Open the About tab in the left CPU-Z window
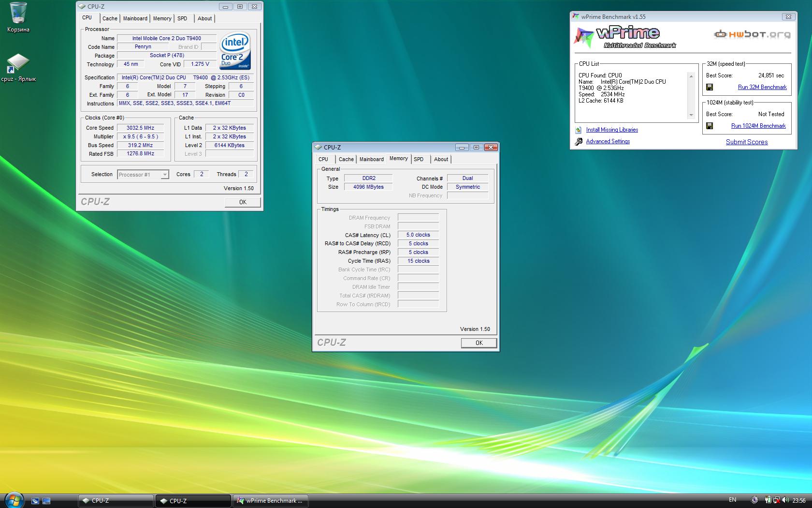The height and width of the screenshot is (508, 812). click(205, 18)
